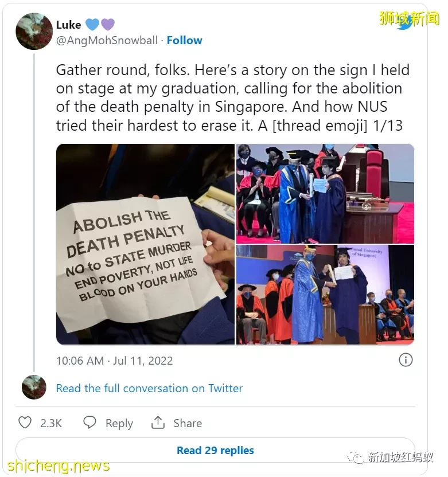This screenshot has height=477, width=448.
Task: Click the purple heart emoji beside Luke
Action: coord(108,24)
